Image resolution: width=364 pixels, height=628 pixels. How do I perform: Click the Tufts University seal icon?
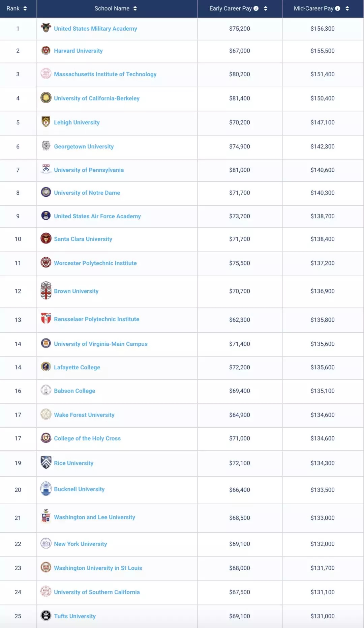(x=46, y=616)
